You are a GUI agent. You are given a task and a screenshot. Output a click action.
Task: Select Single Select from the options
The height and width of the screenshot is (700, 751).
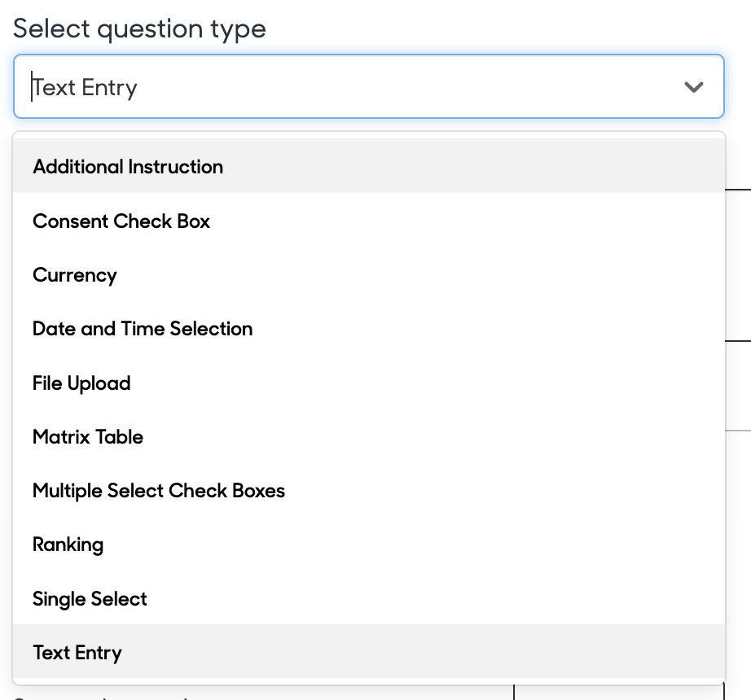pyautogui.click(x=89, y=598)
